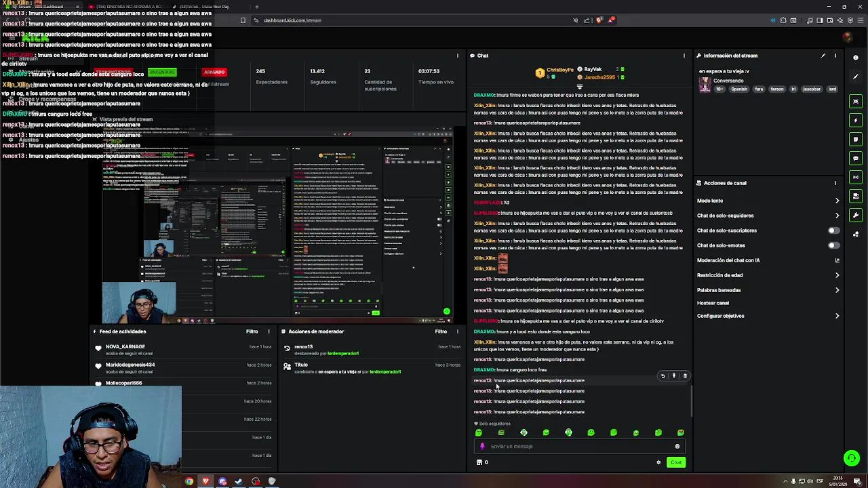Click the 18+ tag

(721, 89)
